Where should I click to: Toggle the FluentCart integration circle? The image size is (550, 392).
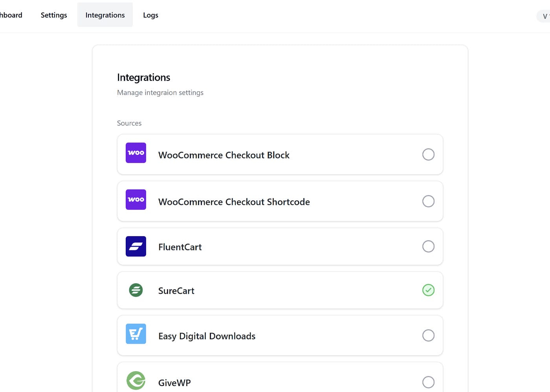(x=428, y=246)
